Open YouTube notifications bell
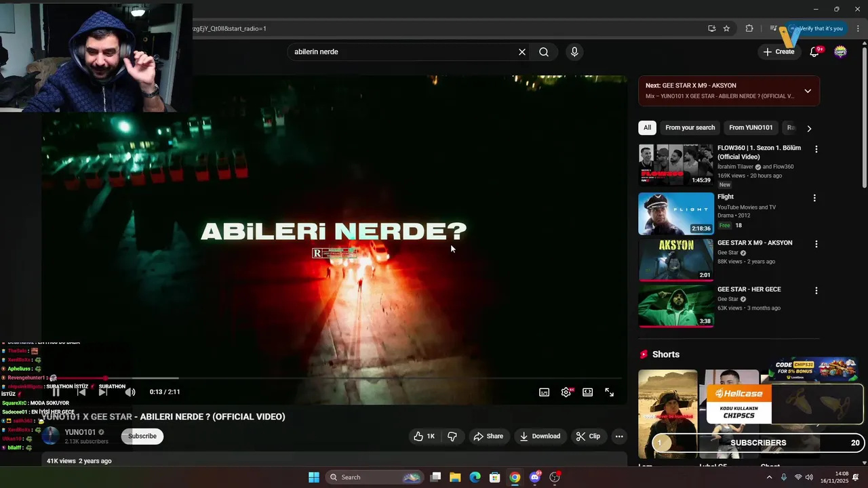Viewport: 868px width, 488px height. 815,52
